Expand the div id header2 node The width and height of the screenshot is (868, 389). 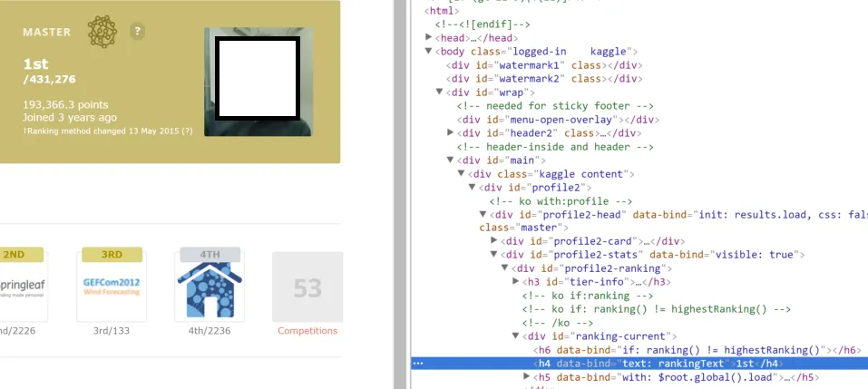click(450, 132)
